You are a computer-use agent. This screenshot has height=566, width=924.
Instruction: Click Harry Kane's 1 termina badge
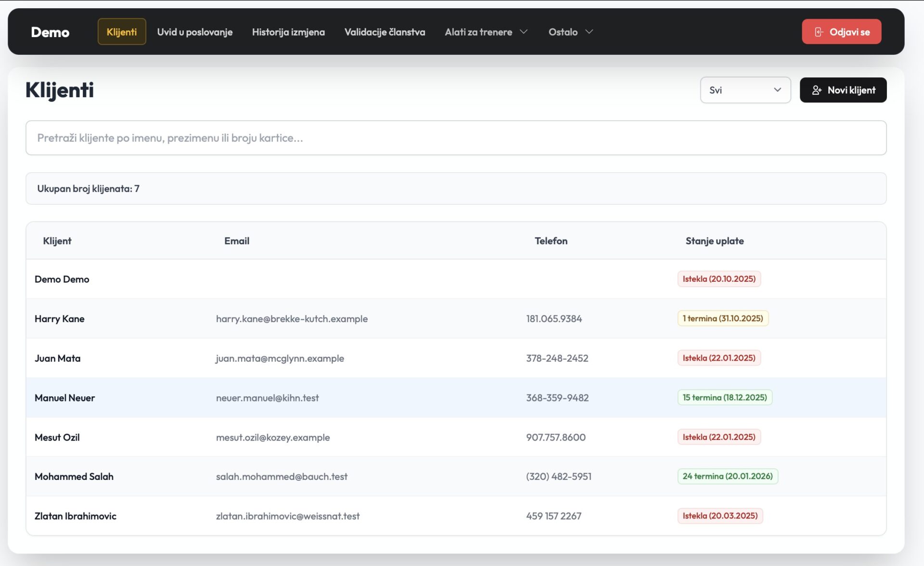(x=722, y=318)
